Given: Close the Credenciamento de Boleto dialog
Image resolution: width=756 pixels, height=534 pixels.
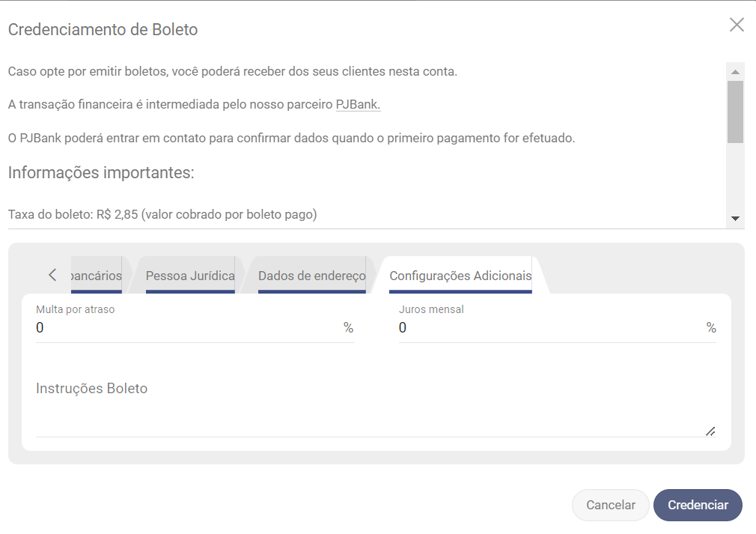Looking at the screenshot, I should coord(737,25).
